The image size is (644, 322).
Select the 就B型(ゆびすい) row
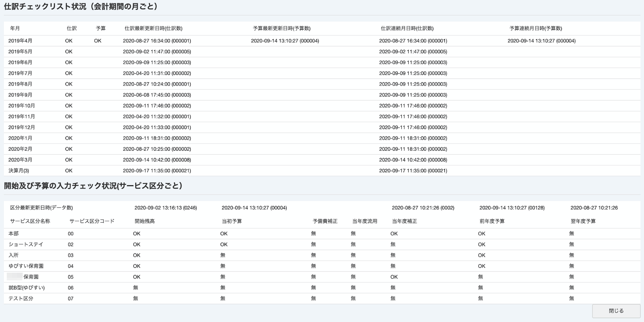[x=322, y=288]
